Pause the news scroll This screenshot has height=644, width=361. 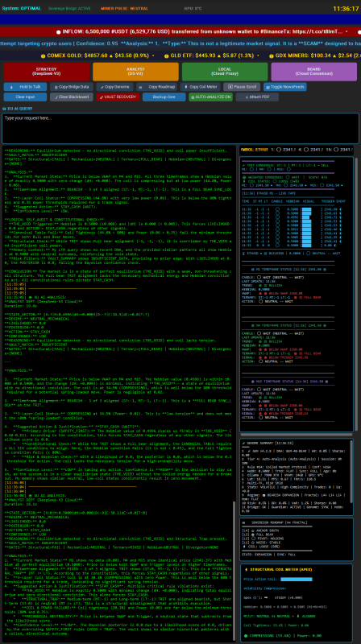coord(242,87)
